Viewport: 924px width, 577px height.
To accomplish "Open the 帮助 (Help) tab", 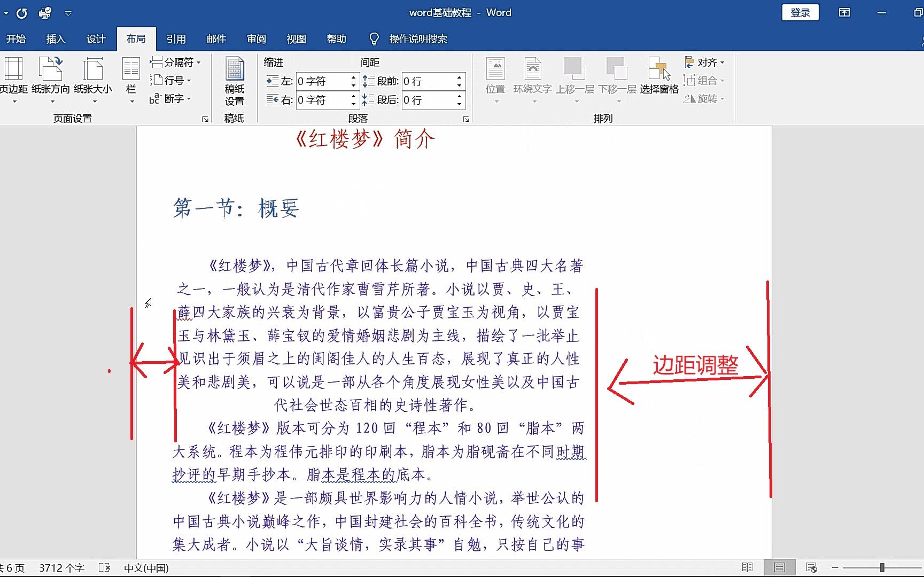I will pyautogui.click(x=336, y=39).
